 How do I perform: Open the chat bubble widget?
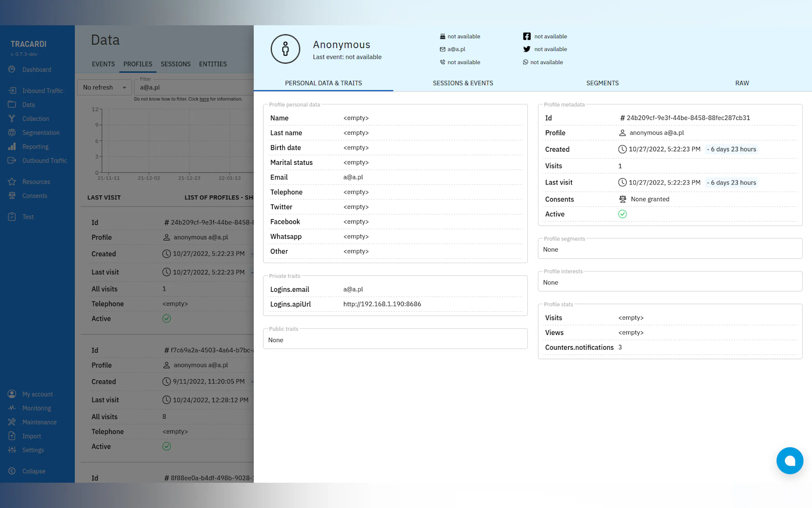tap(790, 460)
